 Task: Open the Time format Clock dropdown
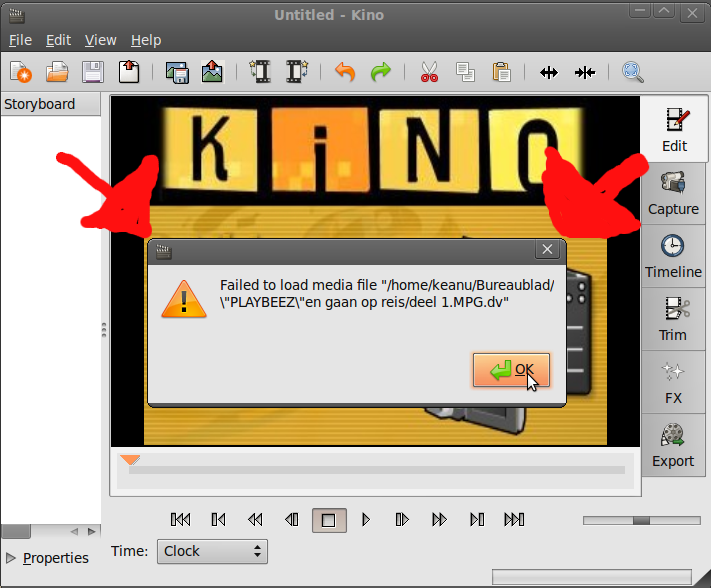212,551
